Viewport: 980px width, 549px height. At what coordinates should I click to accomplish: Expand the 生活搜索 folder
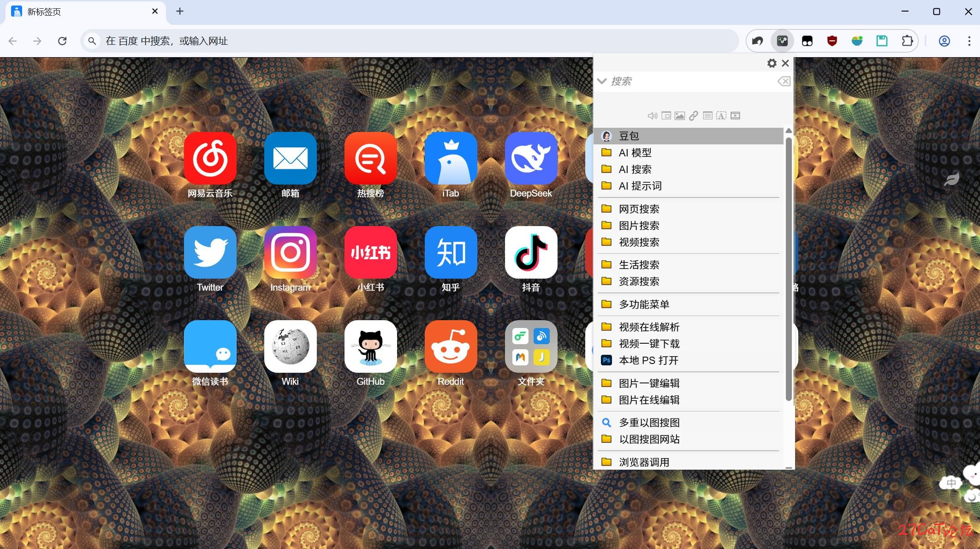(689, 265)
